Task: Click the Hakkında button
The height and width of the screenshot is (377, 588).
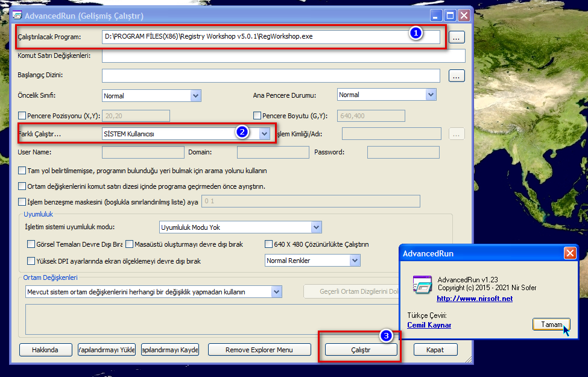Action: [45, 350]
